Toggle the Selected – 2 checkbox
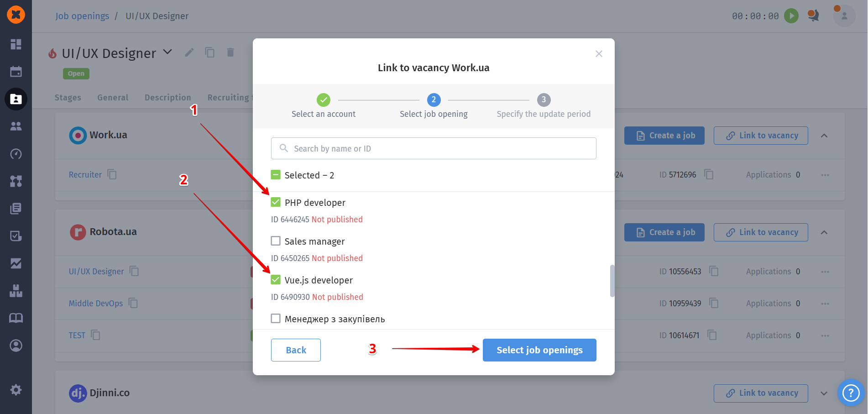 point(276,175)
